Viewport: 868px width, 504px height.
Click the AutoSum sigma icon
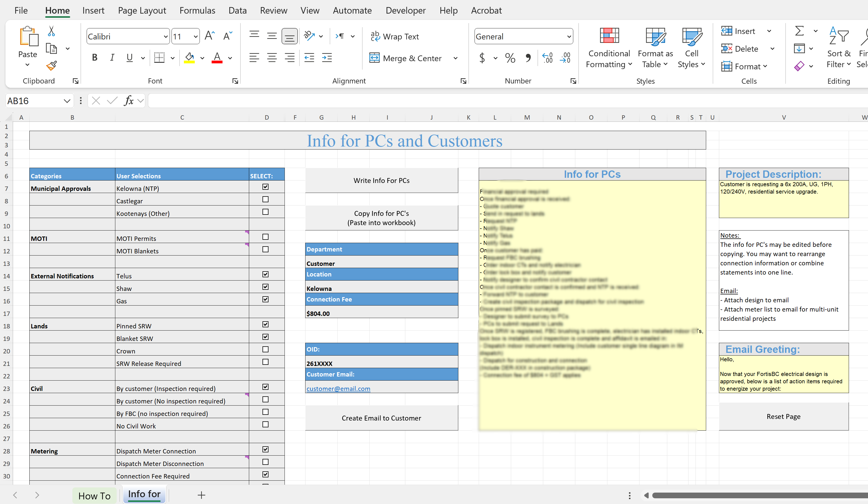(x=799, y=31)
